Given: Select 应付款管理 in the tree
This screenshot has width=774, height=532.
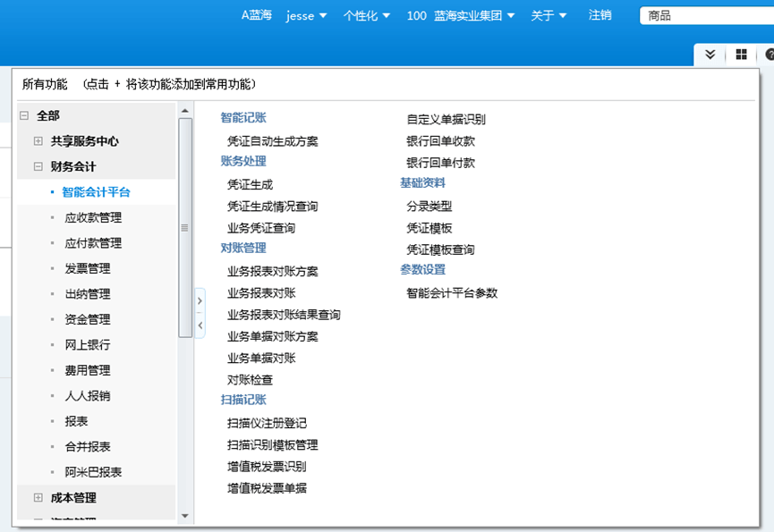Looking at the screenshot, I should [x=93, y=243].
